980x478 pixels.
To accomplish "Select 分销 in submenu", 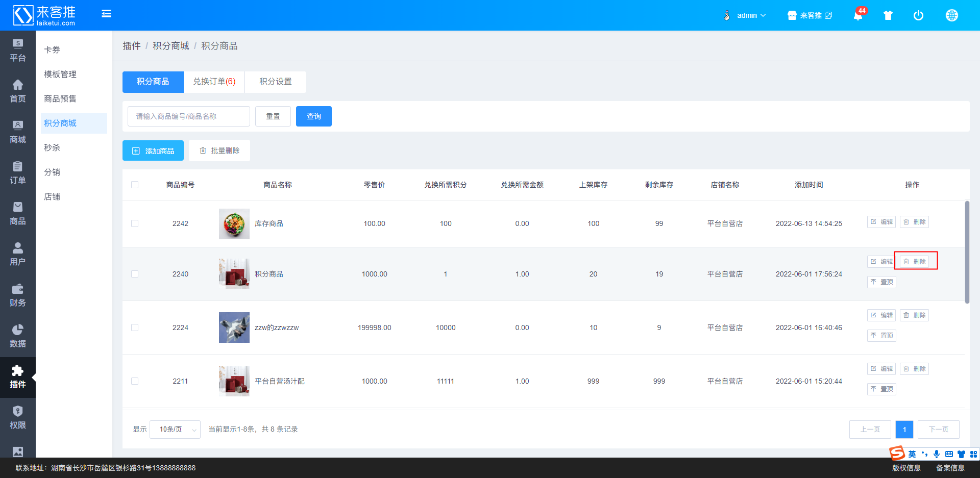I will click(74, 172).
